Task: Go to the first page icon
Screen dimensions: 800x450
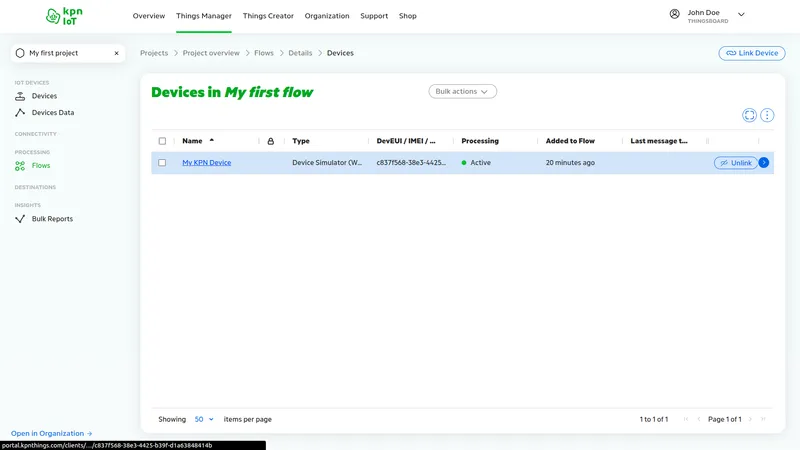Action: point(686,419)
